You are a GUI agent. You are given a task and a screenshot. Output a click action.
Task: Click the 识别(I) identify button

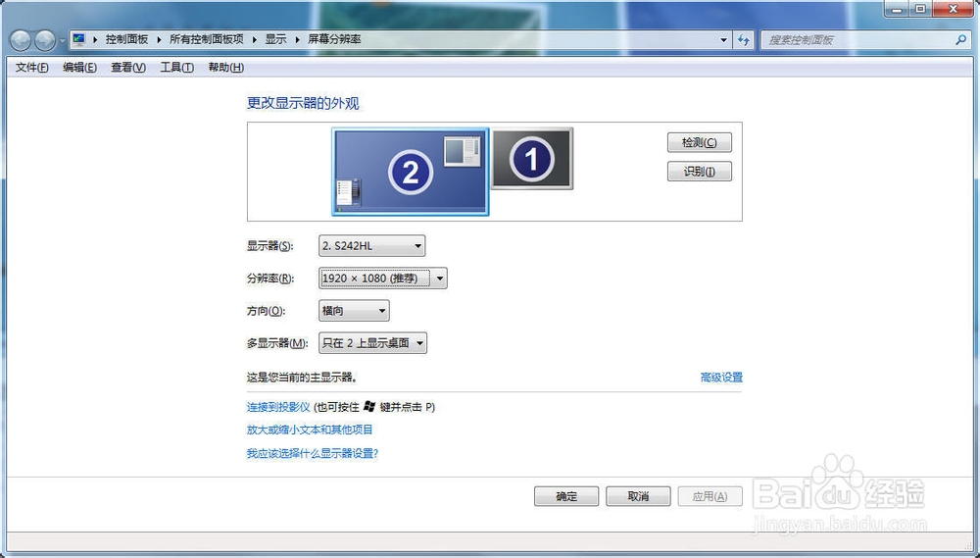coord(700,172)
